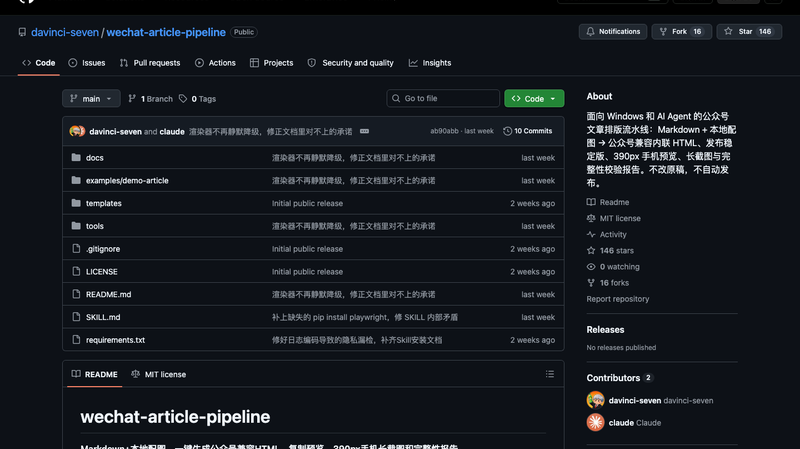Image resolution: width=800 pixels, height=449 pixels.
Task: Click Report repository link
Action: (x=618, y=299)
